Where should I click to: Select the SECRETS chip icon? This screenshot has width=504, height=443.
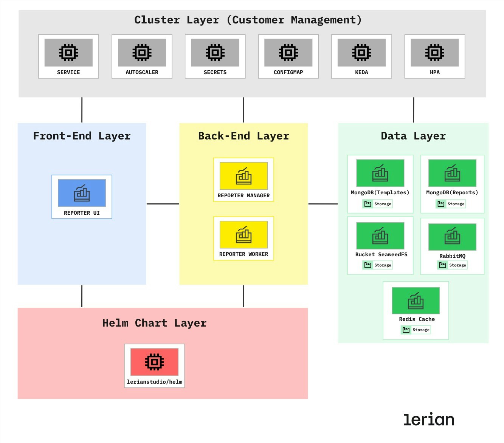coord(215,52)
